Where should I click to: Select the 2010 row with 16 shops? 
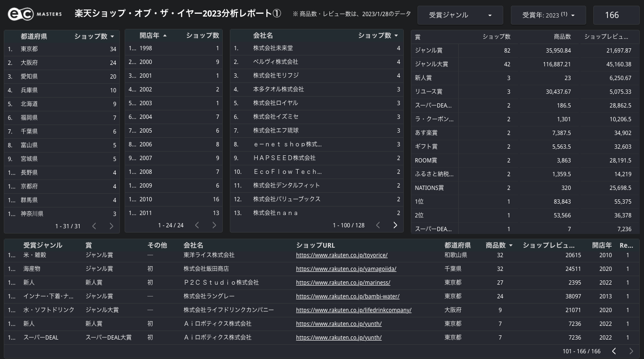click(x=174, y=199)
